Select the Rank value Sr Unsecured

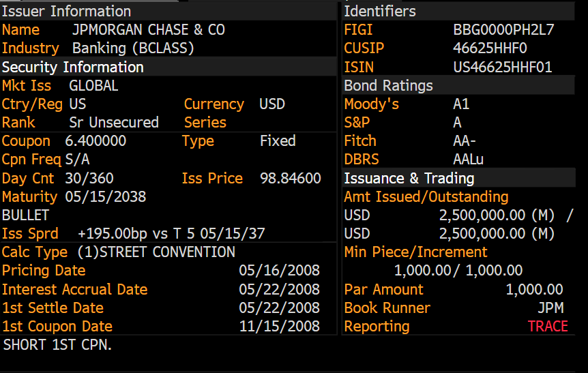pyautogui.click(x=114, y=123)
